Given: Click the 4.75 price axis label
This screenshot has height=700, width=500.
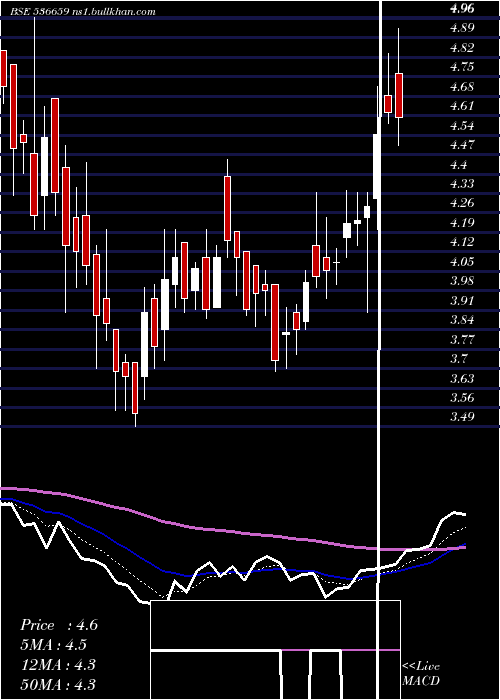Looking at the screenshot, I should point(462,67).
